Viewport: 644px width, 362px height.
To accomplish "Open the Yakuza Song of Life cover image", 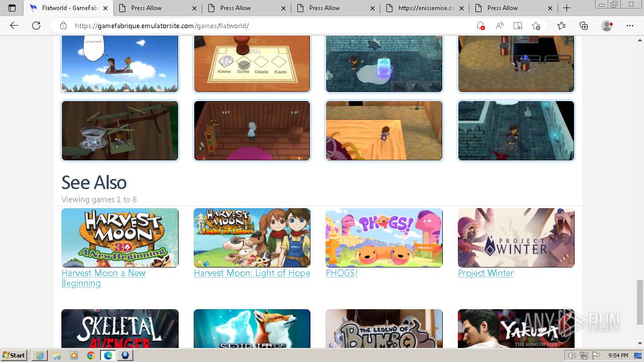I will point(516,329).
